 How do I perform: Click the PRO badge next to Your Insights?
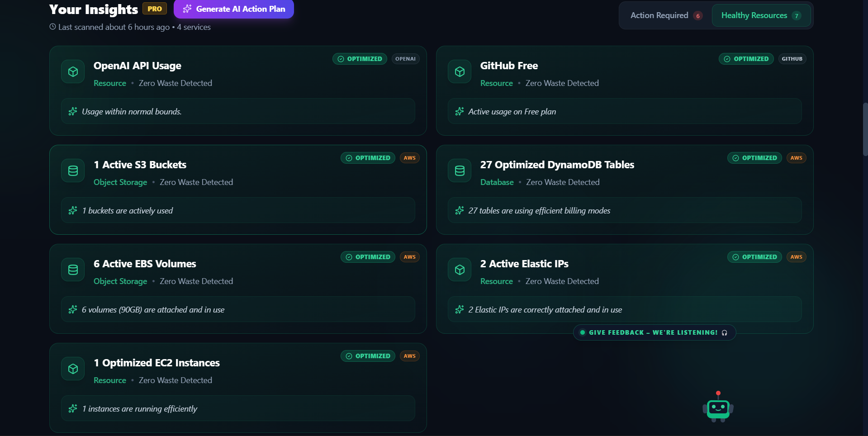(155, 9)
